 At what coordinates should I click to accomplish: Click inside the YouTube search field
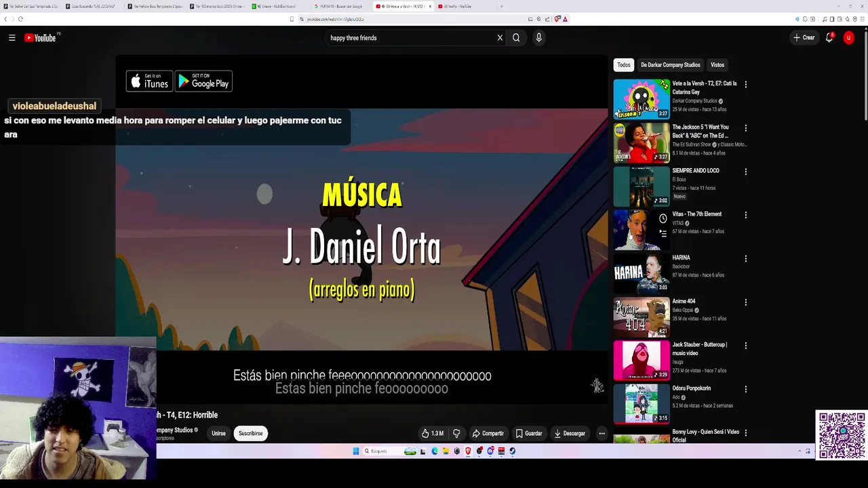pos(410,38)
